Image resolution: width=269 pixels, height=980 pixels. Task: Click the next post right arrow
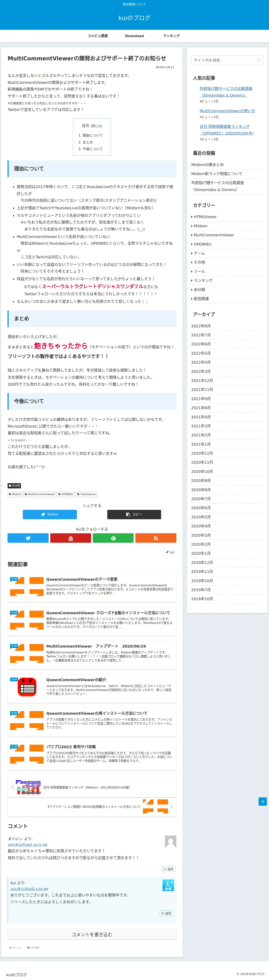(x=171, y=807)
